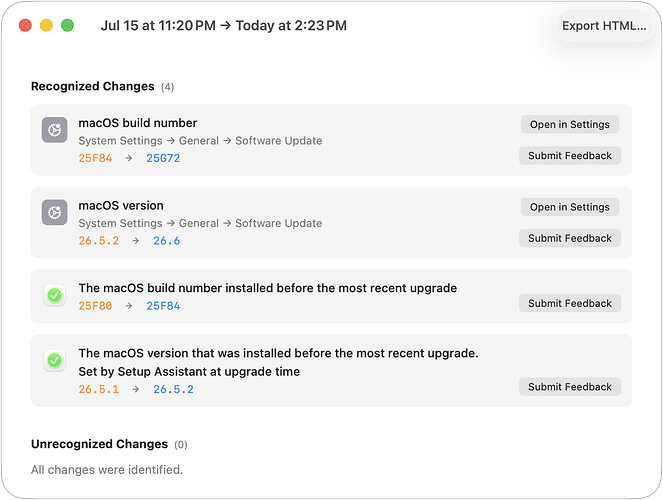Screen dimensions: 663x500
Task: Click 'Set by Setup Assistant at upgrade time' text
Action: (189, 372)
